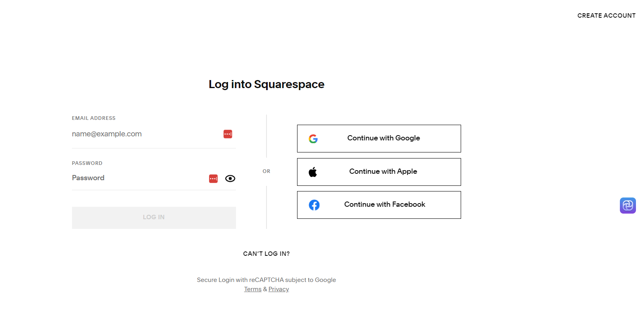The height and width of the screenshot is (323, 644).
Task: Click the PASSWORD field label
Action: pyautogui.click(x=87, y=163)
